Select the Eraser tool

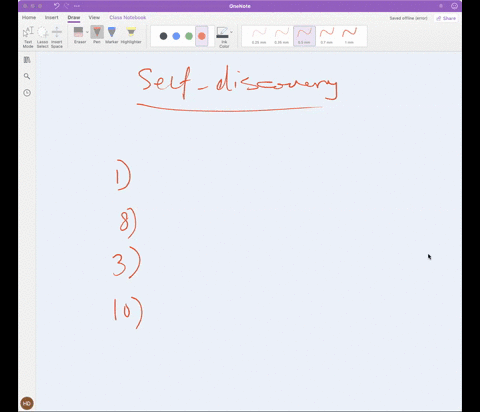coord(79,35)
